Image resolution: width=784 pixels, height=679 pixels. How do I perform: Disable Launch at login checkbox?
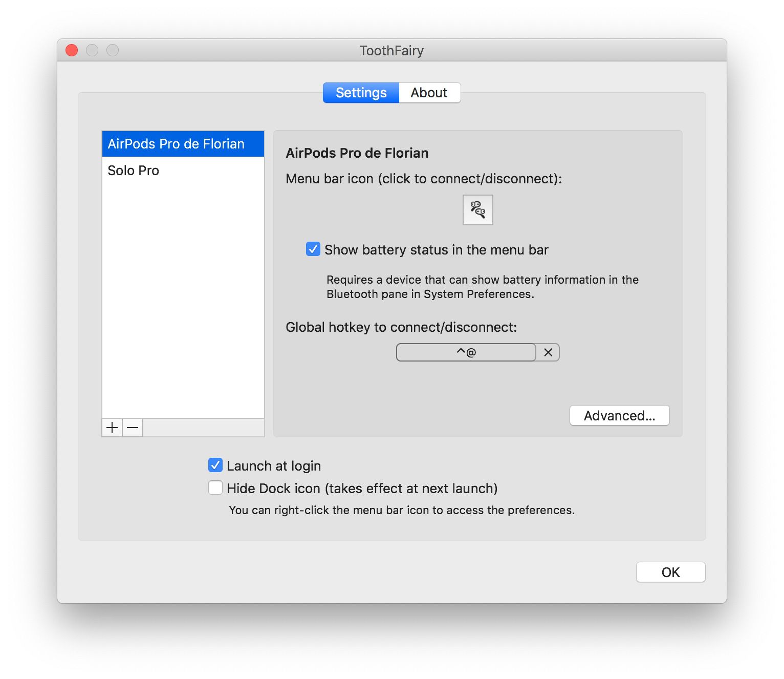tap(215, 465)
